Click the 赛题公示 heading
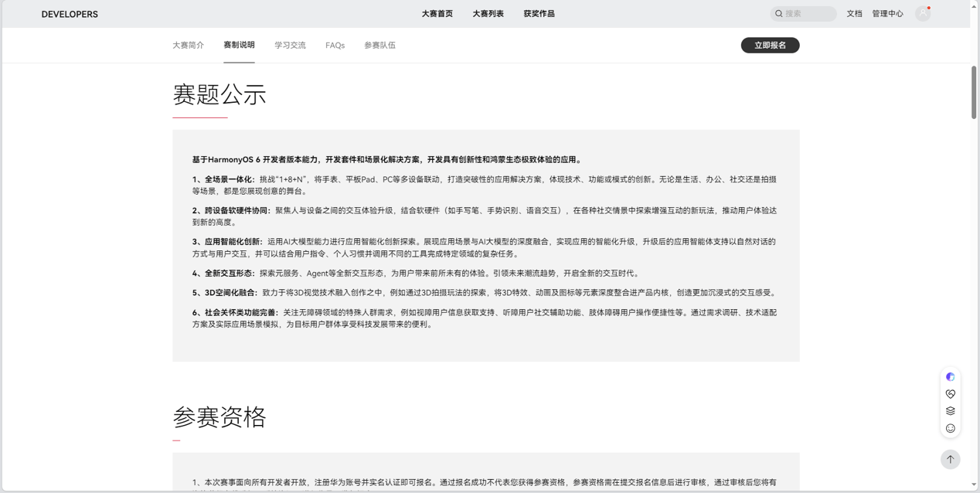Viewport: 980px width, 493px height. 219,94
